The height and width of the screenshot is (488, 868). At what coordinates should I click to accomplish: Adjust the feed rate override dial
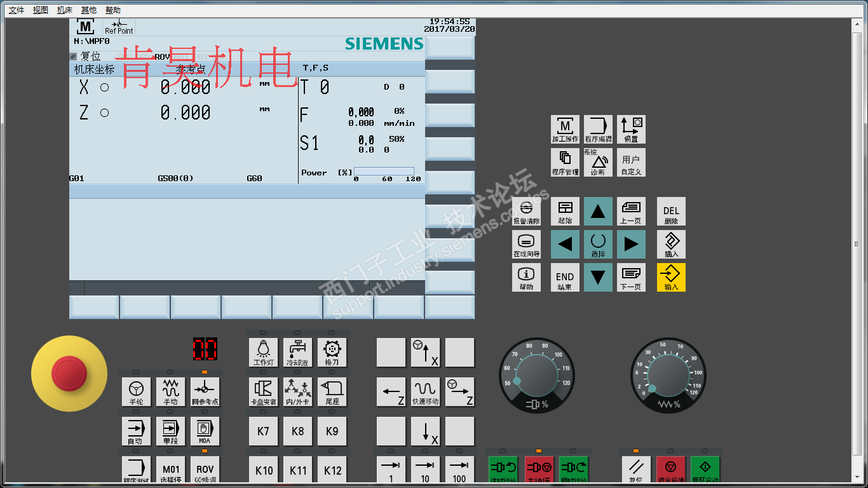pyautogui.click(x=668, y=374)
